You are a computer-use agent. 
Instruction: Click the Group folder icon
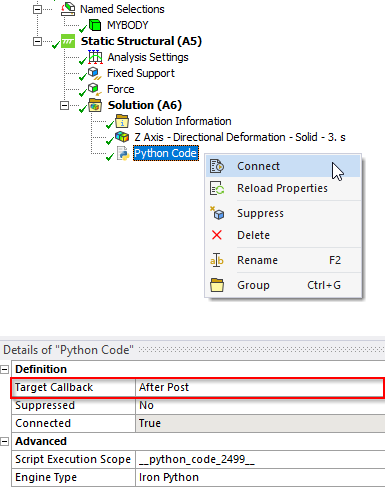pos(217,285)
